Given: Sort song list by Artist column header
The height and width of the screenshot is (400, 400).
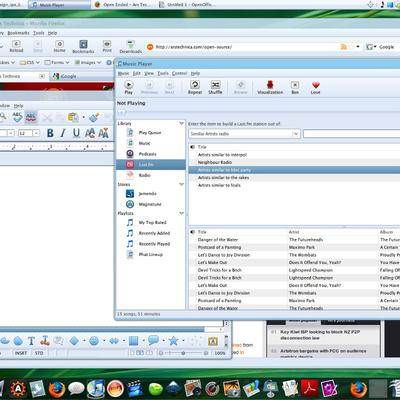Looking at the screenshot, I should 333,232.
